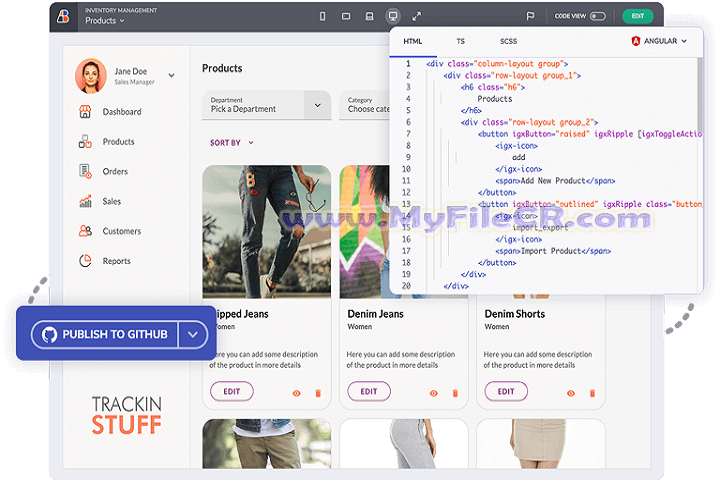The width and height of the screenshot is (720, 480).
Task: Click the Dashboard storefront icon
Action: click(x=85, y=112)
